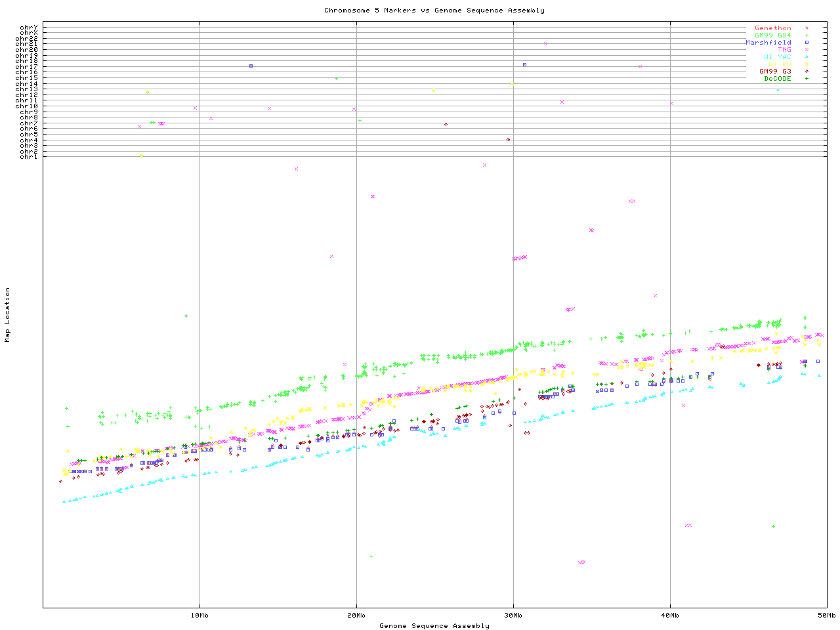The width and height of the screenshot is (840, 630).
Task: Click the 10Mb x-axis tick label
Action: pyautogui.click(x=199, y=616)
